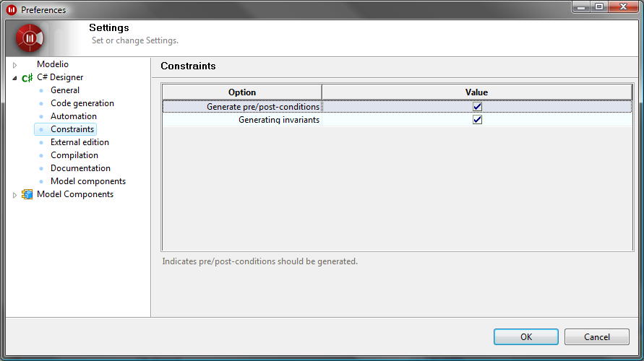Select External edition in the tree

click(80, 142)
